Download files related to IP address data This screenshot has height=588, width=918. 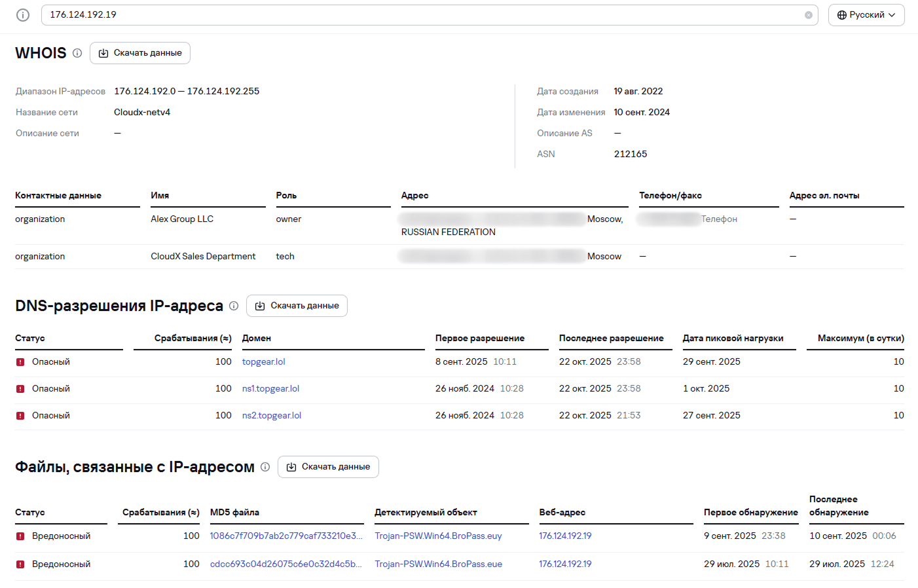tap(328, 467)
